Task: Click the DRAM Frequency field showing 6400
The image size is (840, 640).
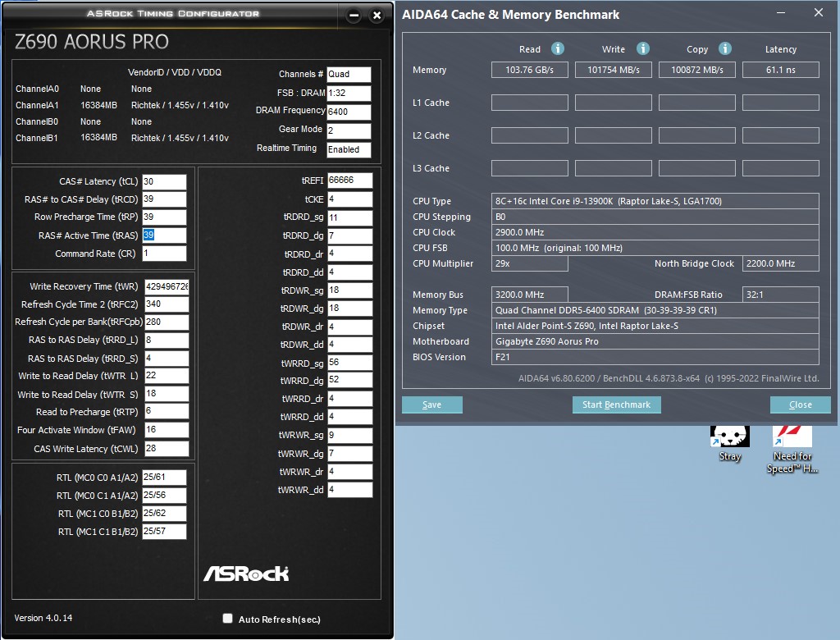Action: [x=349, y=112]
